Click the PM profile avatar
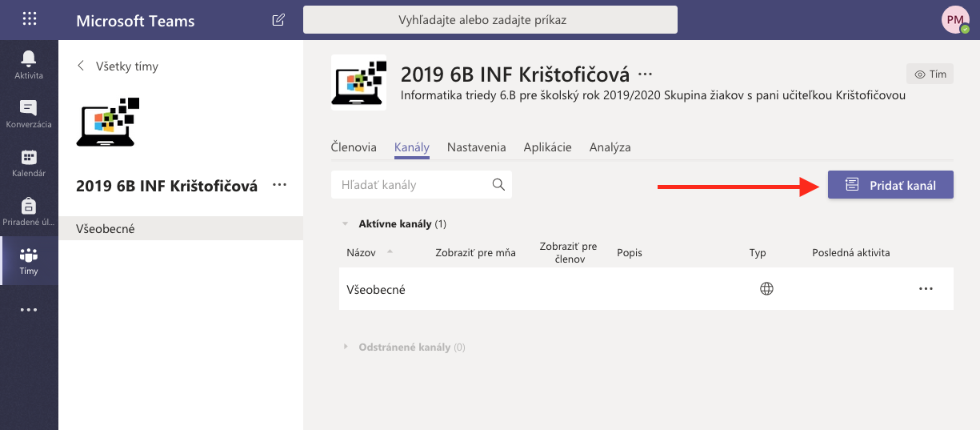The height and width of the screenshot is (430, 980). click(x=955, y=20)
